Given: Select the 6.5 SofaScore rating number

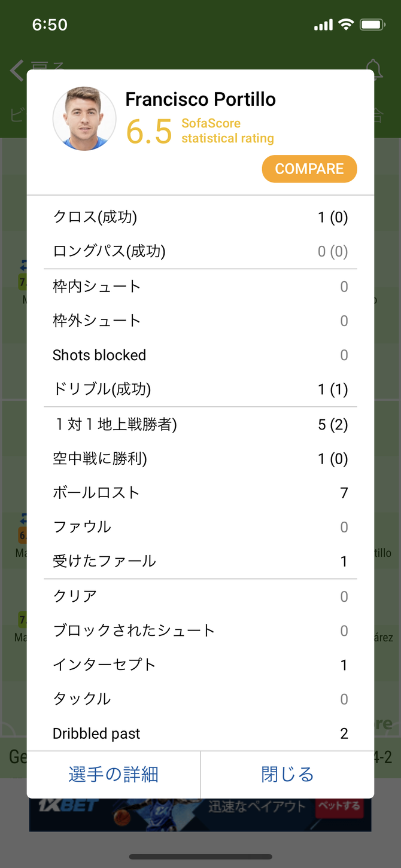Looking at the screenshot, I should pos(149,132).
